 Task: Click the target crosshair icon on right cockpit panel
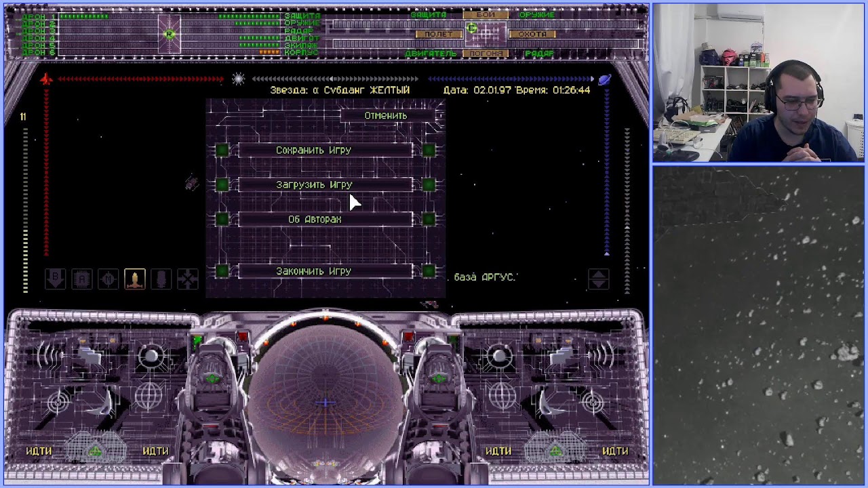coord(593,403)
